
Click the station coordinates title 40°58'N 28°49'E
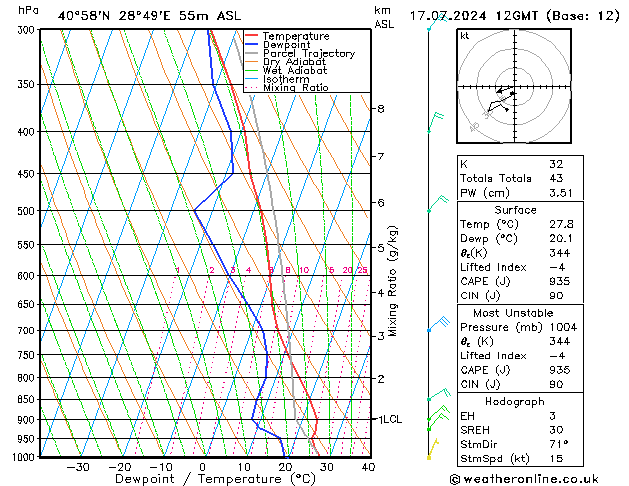[114, 16]
